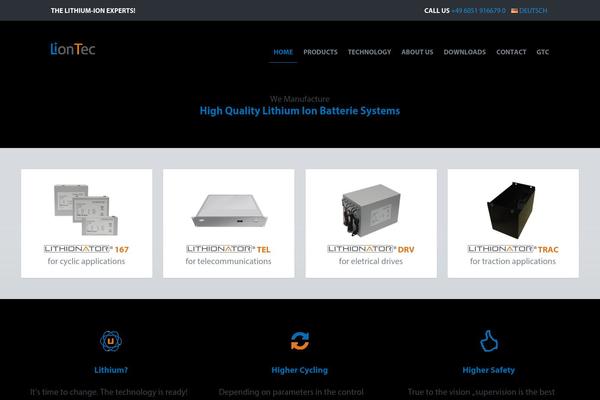Click the Higher Cycling refresh arrows icon

[x=300, y=341]
